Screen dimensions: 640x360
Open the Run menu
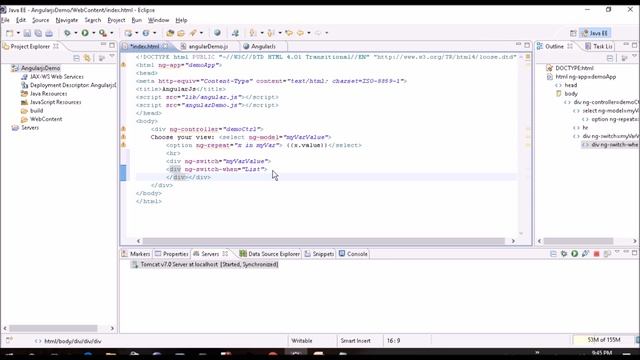coord(137,20)
